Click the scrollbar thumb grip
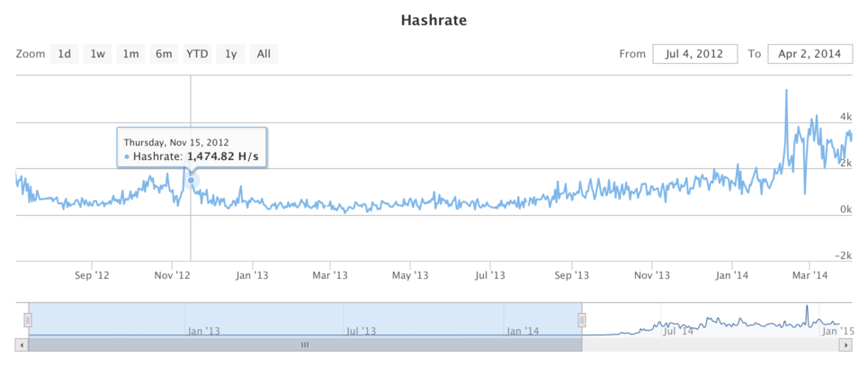Screen dimensions: 868x375 [x=304, y=344]
